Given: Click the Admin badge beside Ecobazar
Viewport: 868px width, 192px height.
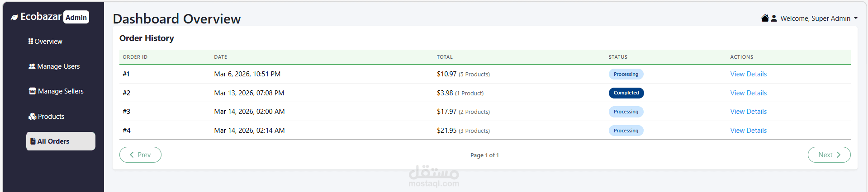Looking at the screenshot, I should tap(76, 17).
